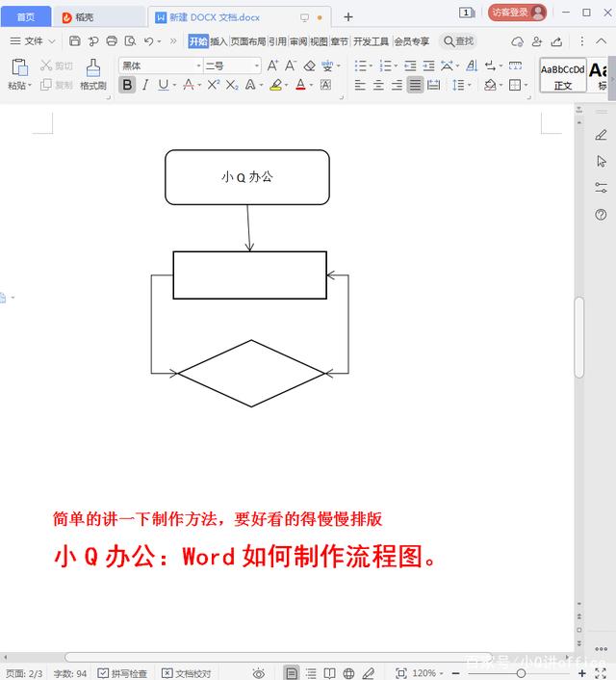The image size is (616, 680).
Task: Align text left
Action: click(360, 85)
